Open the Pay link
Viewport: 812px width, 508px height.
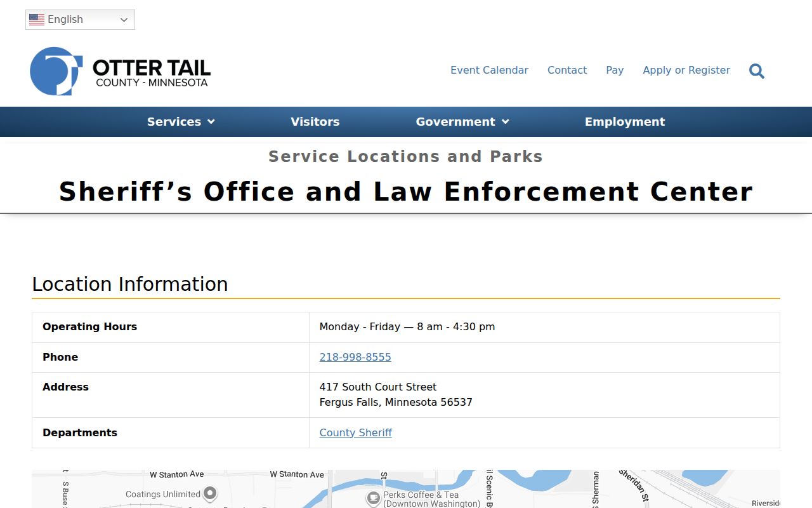[615, 70]
